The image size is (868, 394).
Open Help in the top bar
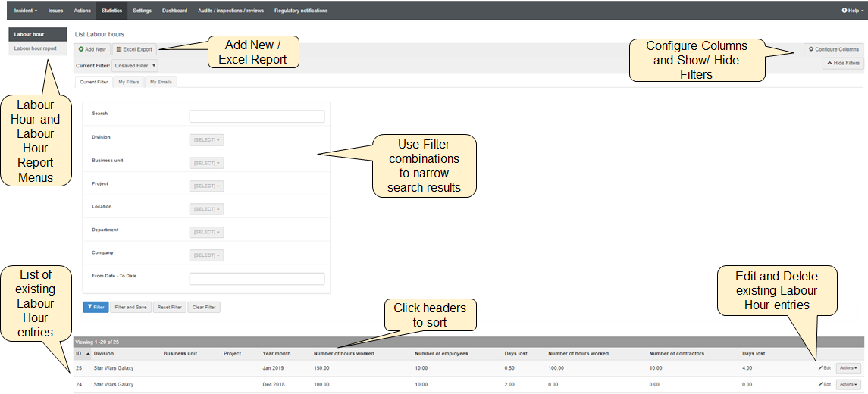click(850, 11)
